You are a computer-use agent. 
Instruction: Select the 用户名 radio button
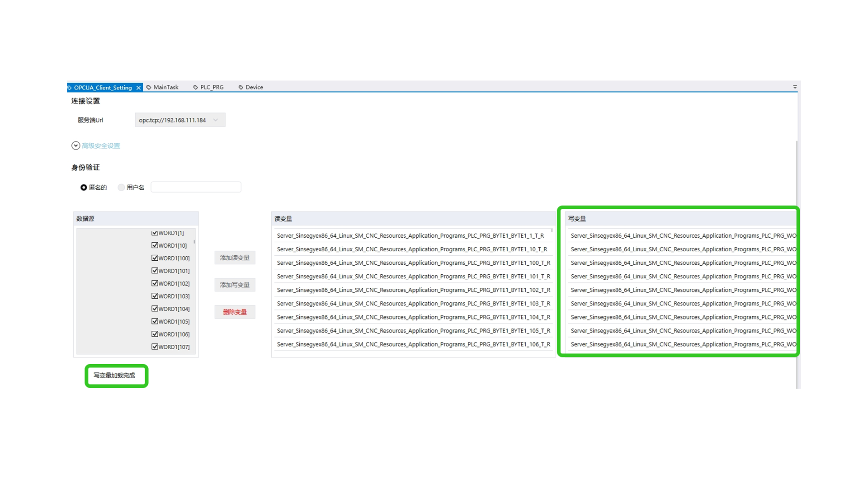(121, 188)
